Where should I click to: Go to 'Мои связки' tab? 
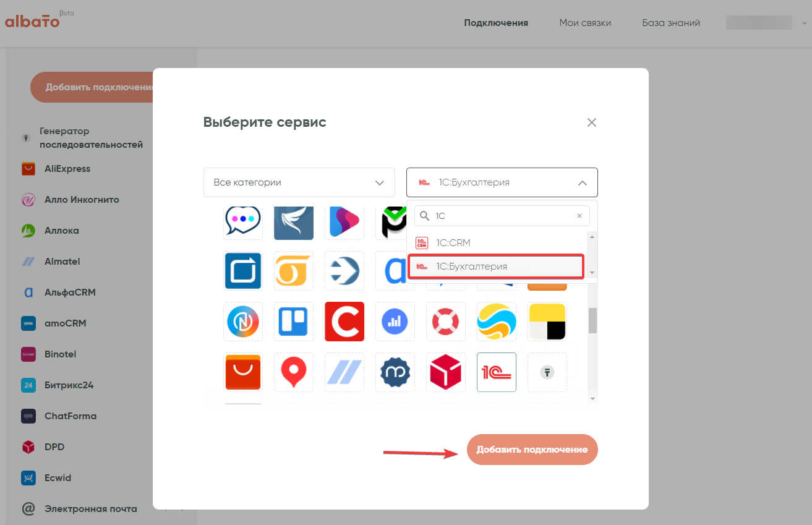point(585,23)
